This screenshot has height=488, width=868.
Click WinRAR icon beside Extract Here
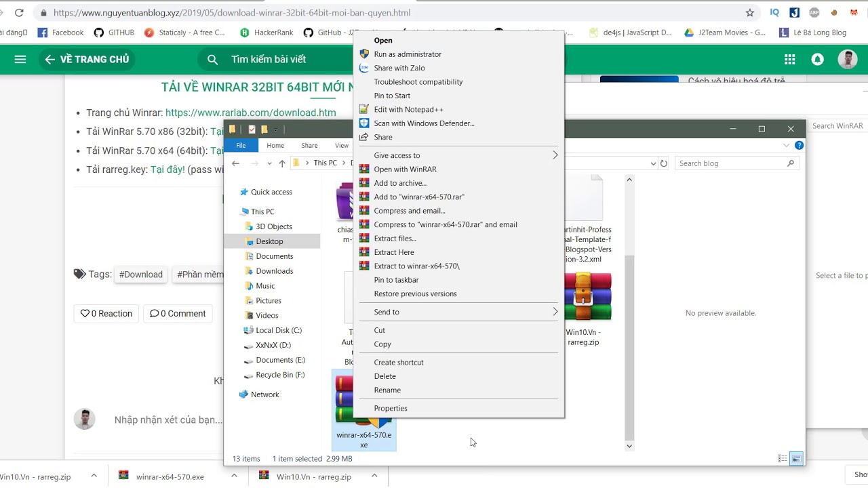(x=364, y=252)
